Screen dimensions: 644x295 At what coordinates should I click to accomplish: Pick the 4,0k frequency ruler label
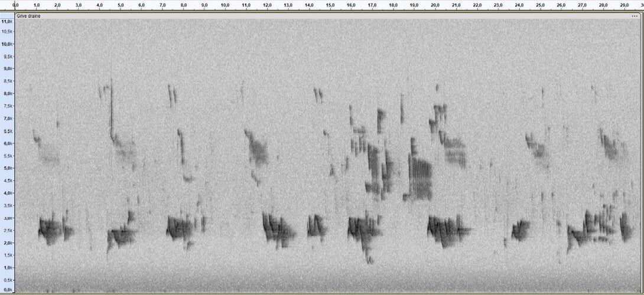(7, 193)
